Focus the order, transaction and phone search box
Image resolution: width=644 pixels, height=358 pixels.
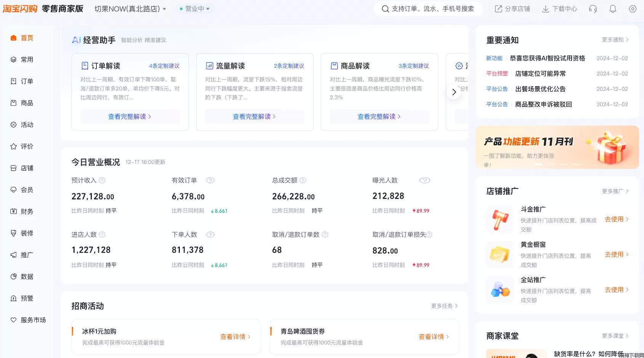[x=428, y=9]
